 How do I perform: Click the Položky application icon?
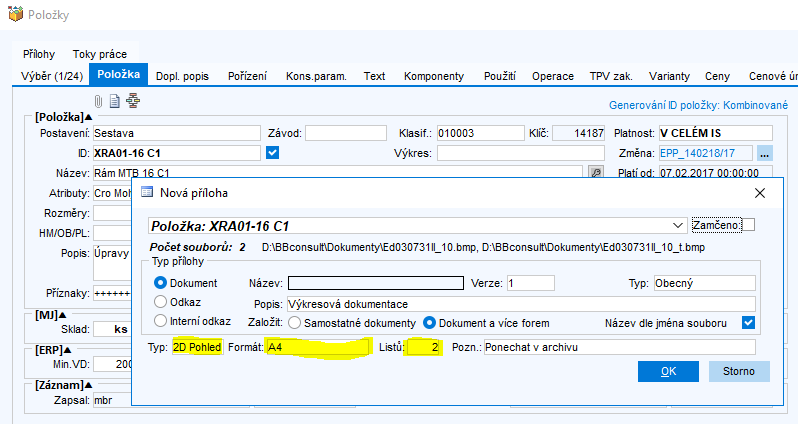tap(16, 14)
